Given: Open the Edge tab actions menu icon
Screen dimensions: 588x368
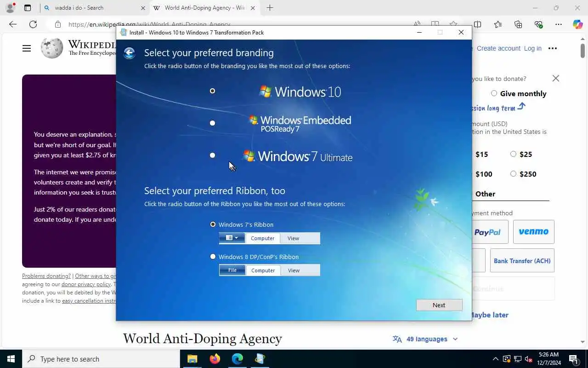Looking at the screenshot, I should point(28,8).
